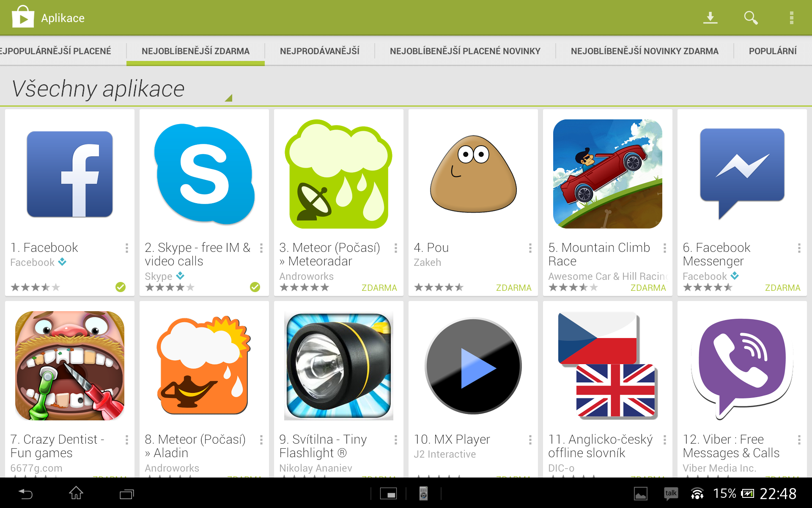812x508 pixels.
Task: Open the Svítilna Tiny Flashlight thumbnail
Action: (x=339, y=367)
